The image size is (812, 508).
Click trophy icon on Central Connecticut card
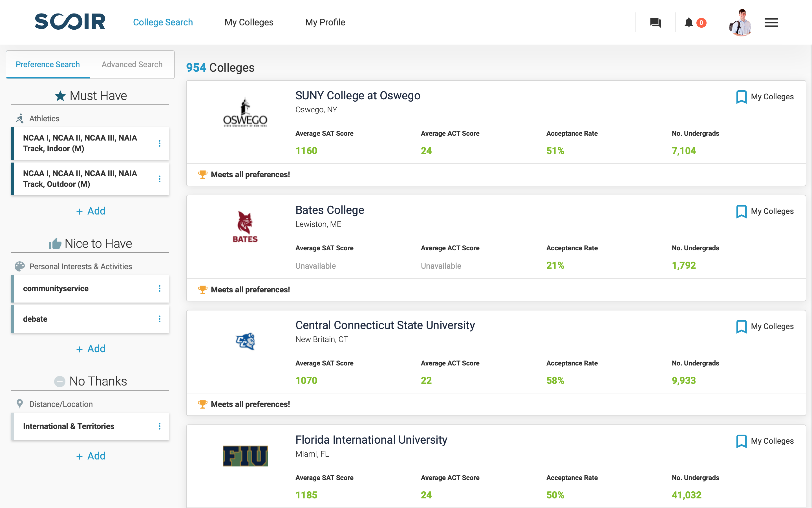coord(202,404)
